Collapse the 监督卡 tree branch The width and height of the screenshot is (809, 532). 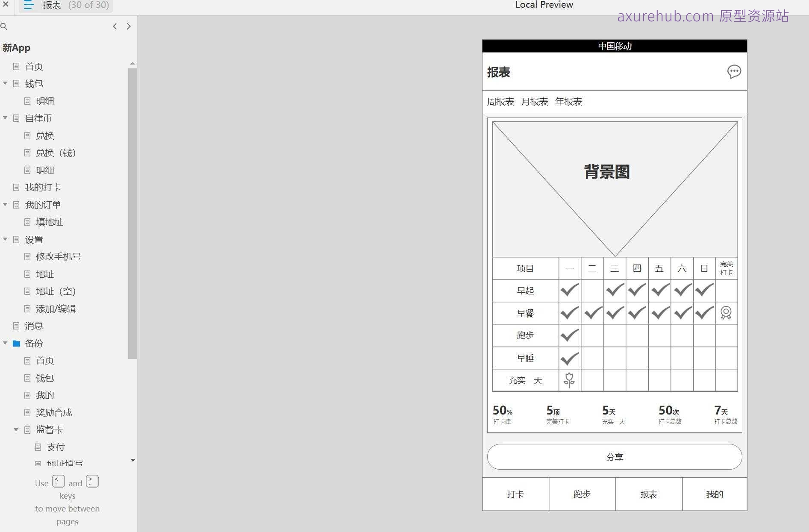16,430
